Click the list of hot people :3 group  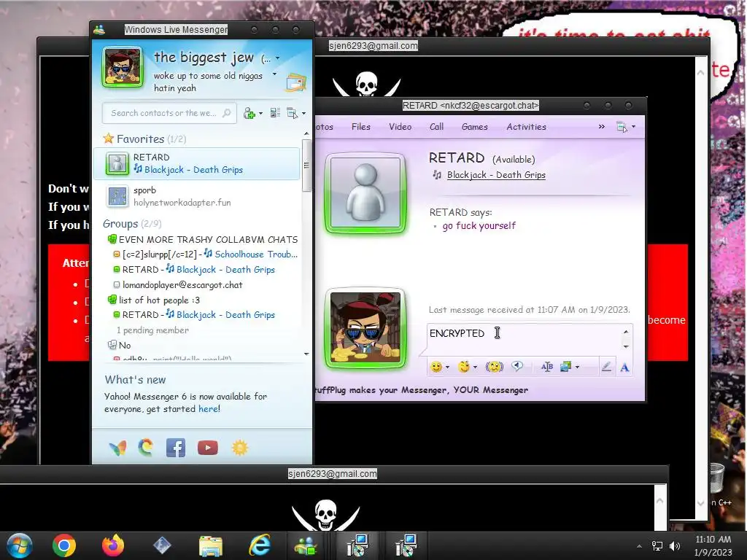click(x=154, y=300)
